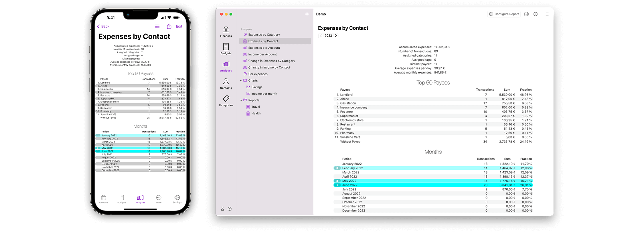Viewport: 644px width, 234px height.
Task: Tap the list icon on iPhone navigation bar
Action: pos(157,26)
